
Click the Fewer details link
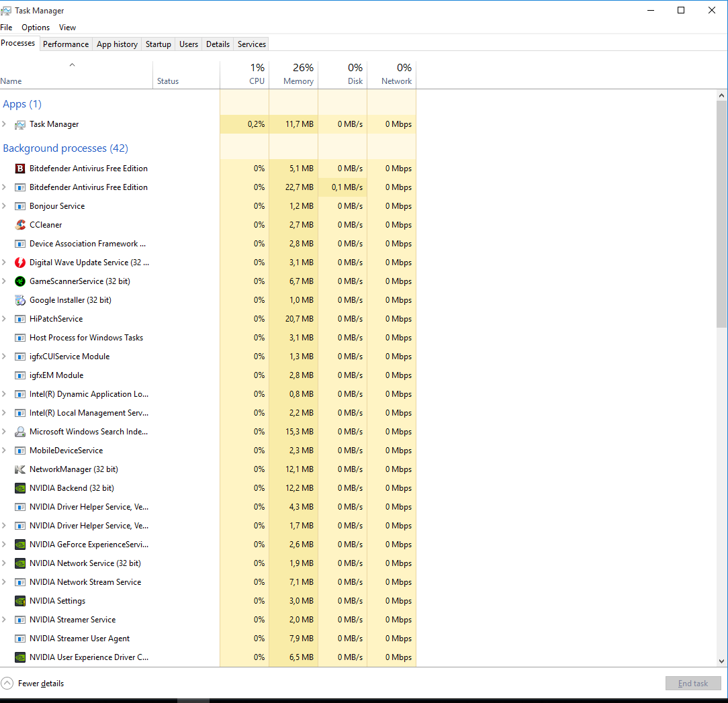pos(41,684)
